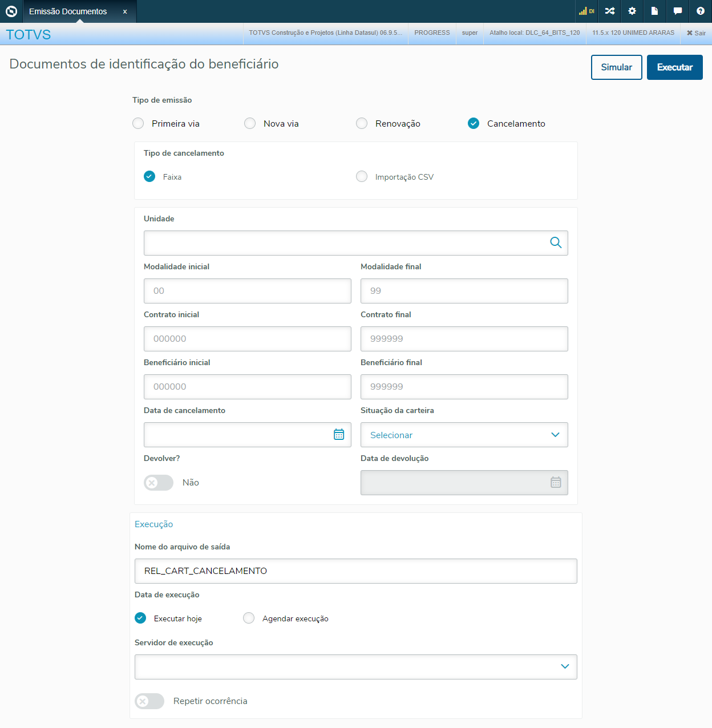Click the TOTVS logo icon in top-left
Image resolution: width=712 pixels, height=728 pixels.
pyautogui.click(x=11, y=11)
